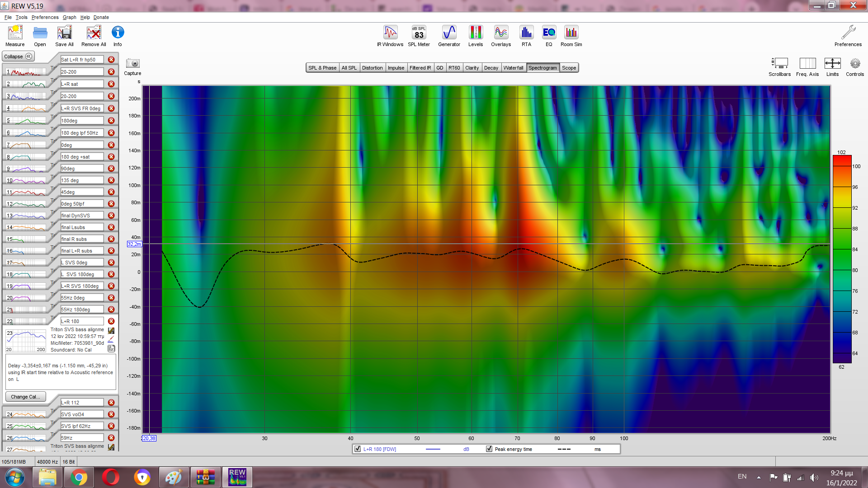Click the Change Cal... button
The height and width of the screenshot is (488, 868).
pyautogui.click(x=25, y=397)
